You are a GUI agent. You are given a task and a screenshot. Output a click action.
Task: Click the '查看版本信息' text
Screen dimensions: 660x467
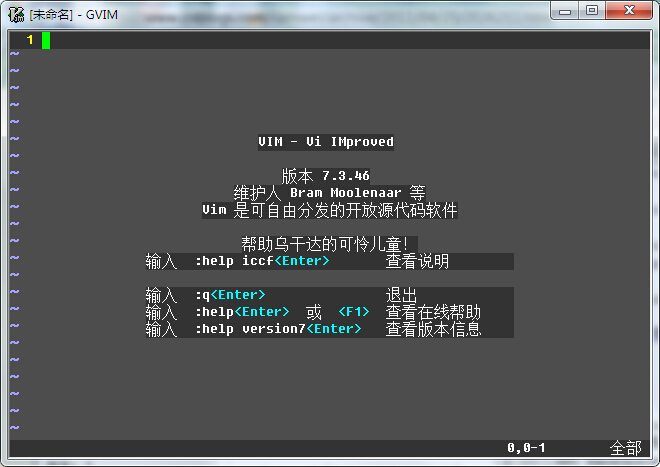click(x=433, y=329)
